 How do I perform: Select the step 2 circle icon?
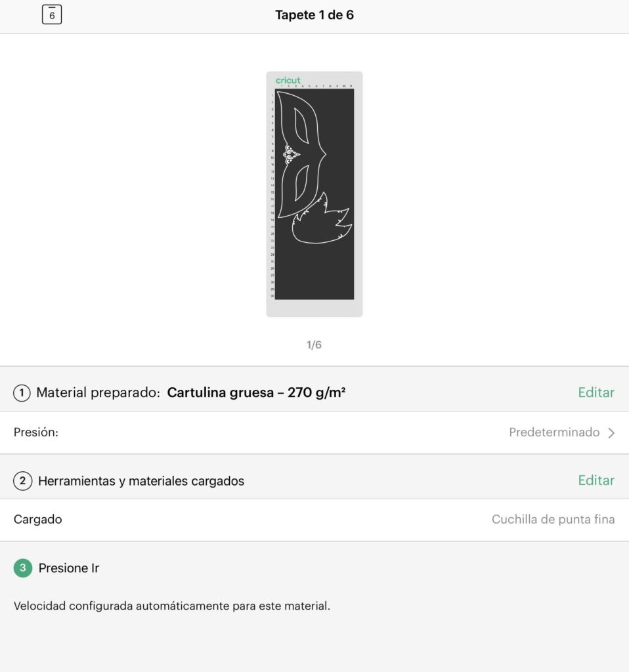[x=23, y=480]
